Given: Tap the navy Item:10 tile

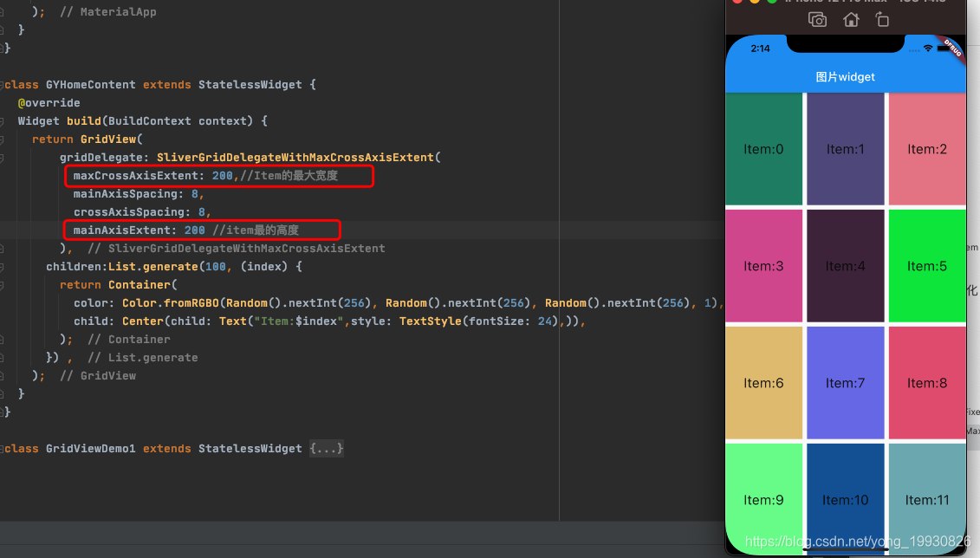Looking at the screenshot, I should 845,498.
